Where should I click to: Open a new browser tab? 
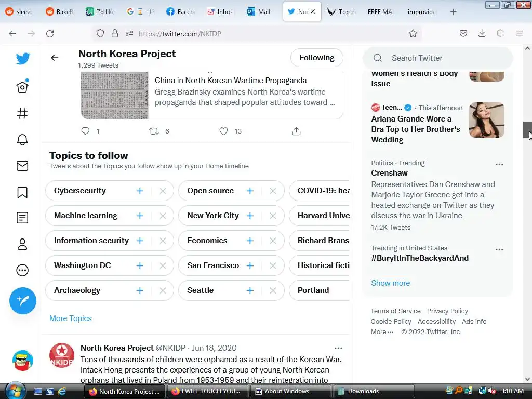(453, 12)
